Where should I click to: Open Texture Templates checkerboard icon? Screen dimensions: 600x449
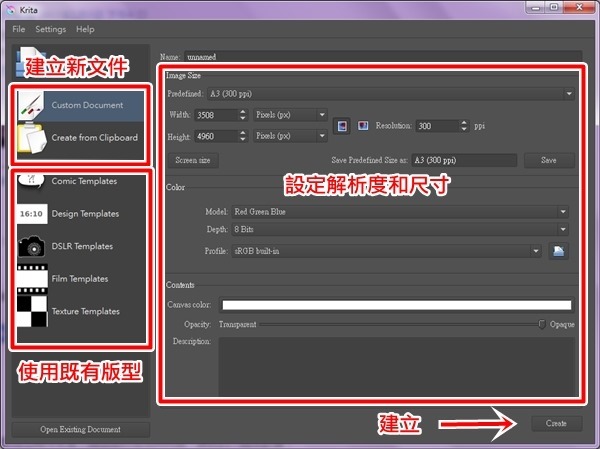(x=32, y=311)
